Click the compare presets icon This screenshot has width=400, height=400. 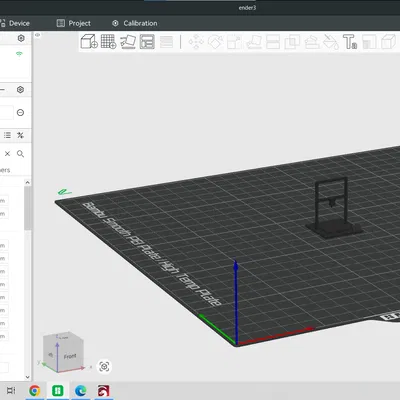[x=20, y=135]
